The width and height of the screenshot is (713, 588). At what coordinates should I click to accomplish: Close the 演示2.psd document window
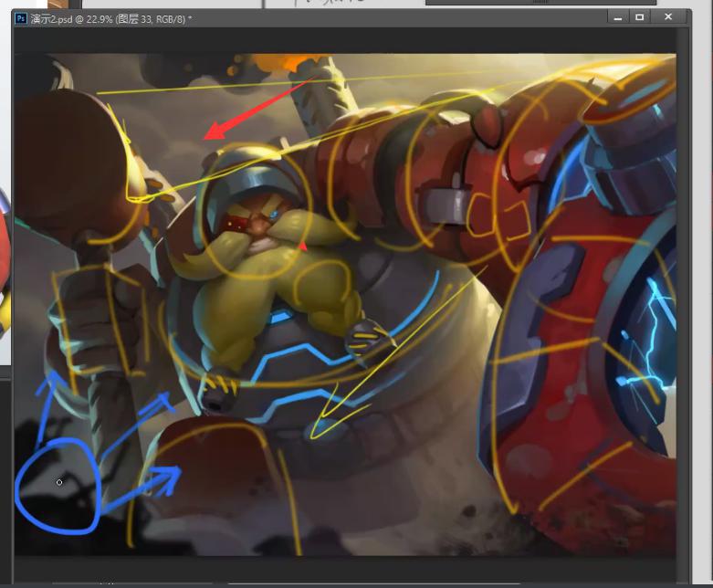tap(668, 16)
